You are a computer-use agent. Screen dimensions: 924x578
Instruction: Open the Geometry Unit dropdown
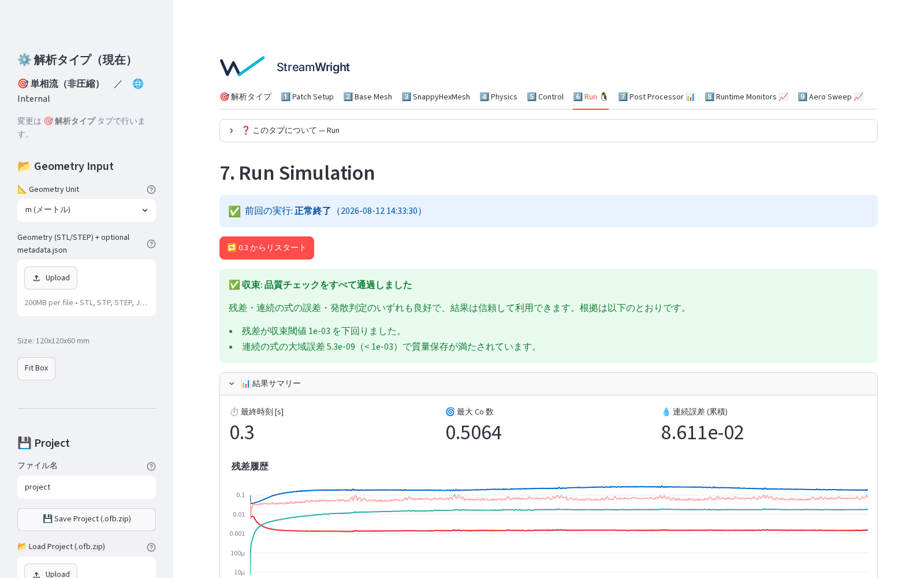[87, 210]
